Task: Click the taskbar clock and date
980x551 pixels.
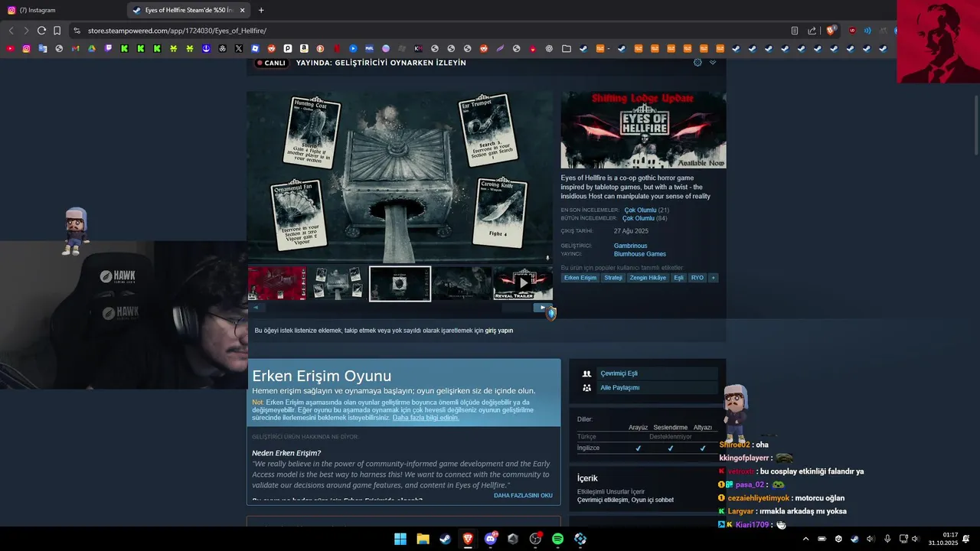Action: [942, 539]
